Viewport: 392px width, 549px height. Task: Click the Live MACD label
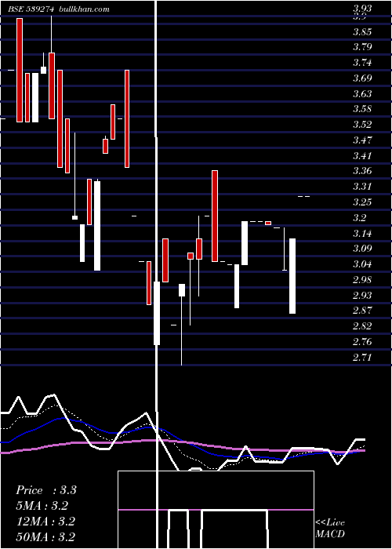(x=330, y=528)
